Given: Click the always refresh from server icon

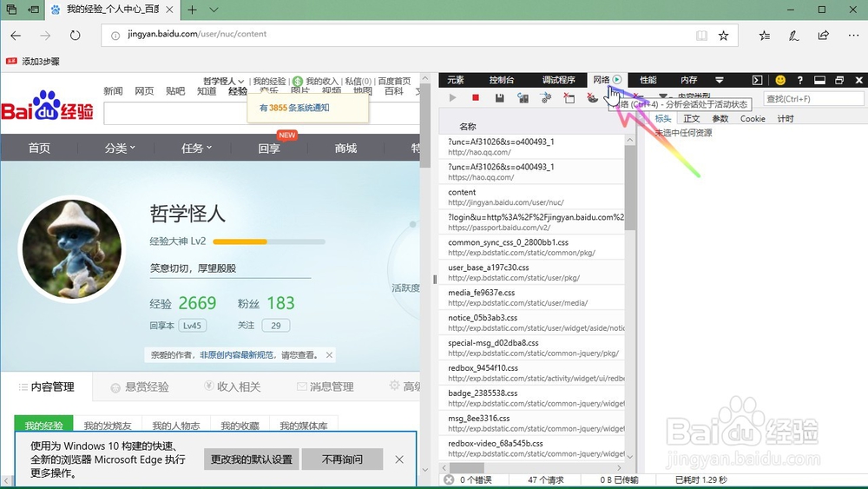Looking at the screenshot, I should click(x=523, y=98).
